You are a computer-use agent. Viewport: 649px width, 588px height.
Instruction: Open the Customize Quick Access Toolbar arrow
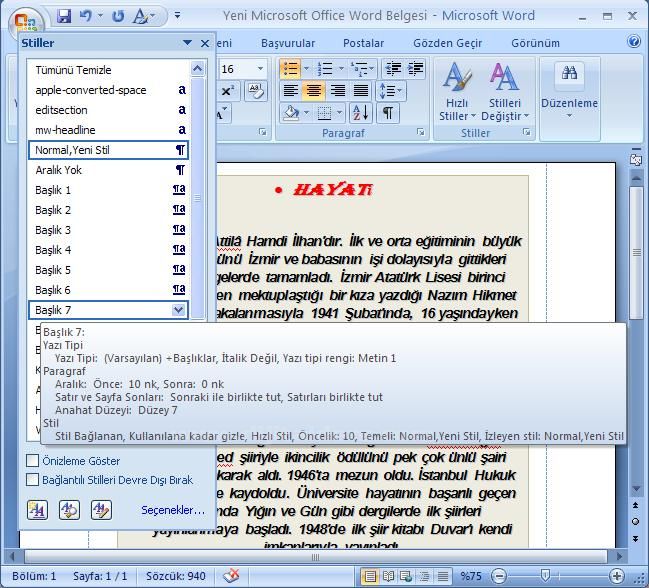click(x=177, y=16)
